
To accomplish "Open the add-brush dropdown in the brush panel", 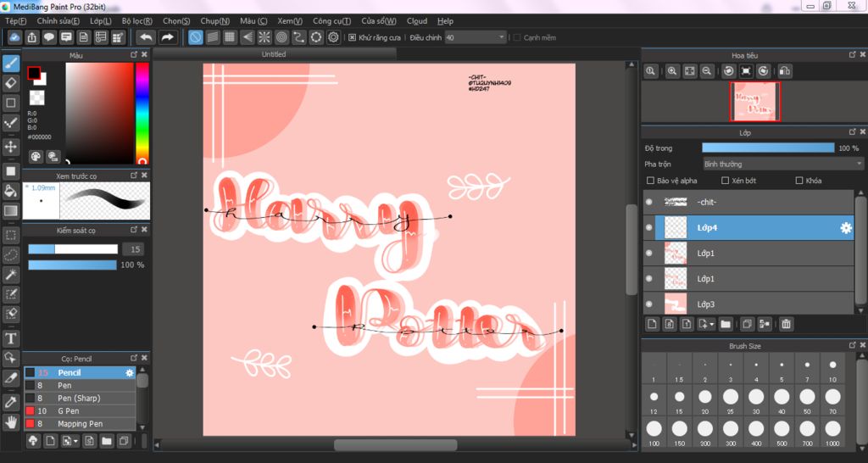I will [75, 442].
